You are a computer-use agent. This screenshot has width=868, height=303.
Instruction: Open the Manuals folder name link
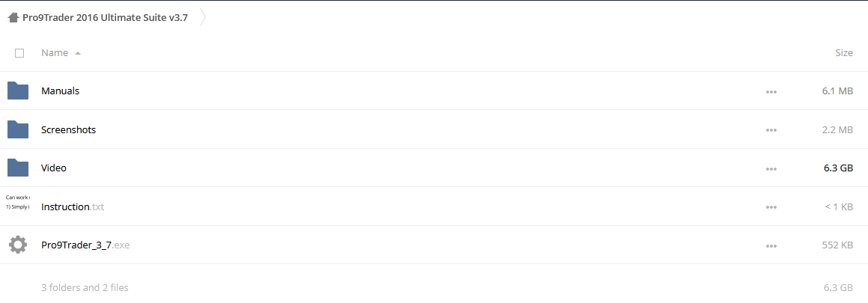(x=61, y=91)
